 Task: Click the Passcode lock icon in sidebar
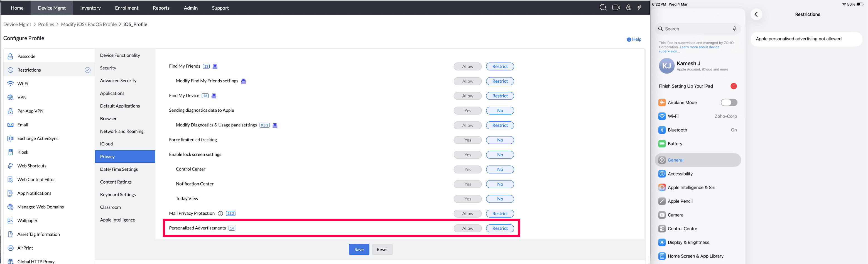[x=11, y=56]
